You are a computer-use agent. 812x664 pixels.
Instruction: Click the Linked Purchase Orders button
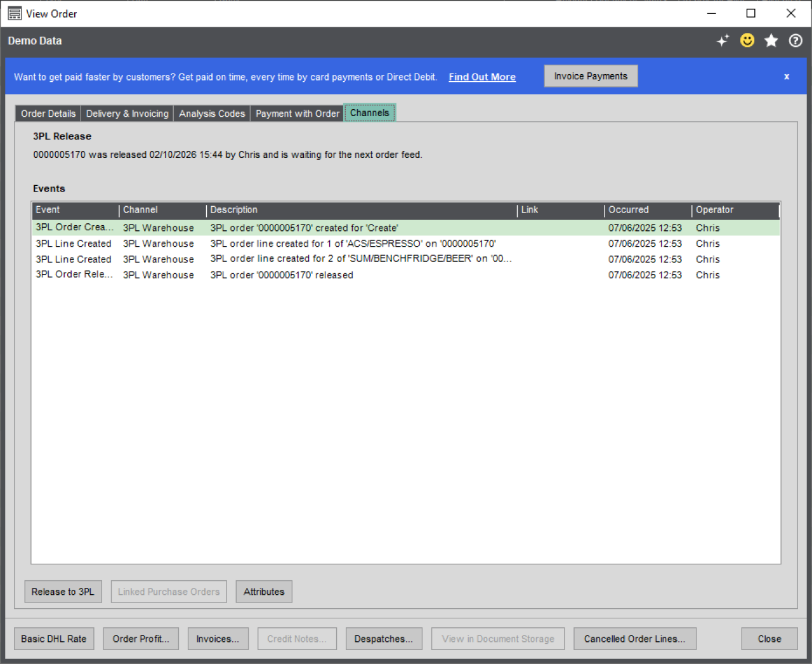pos(169,592)
